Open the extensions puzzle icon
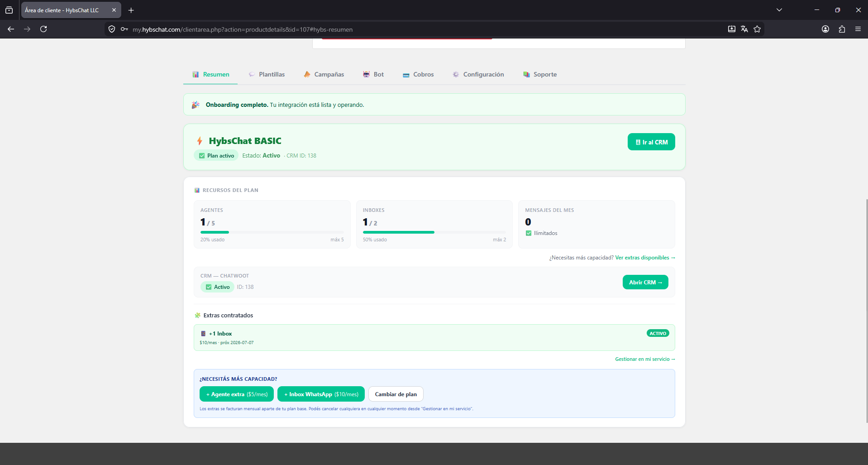 pos(842,29)
